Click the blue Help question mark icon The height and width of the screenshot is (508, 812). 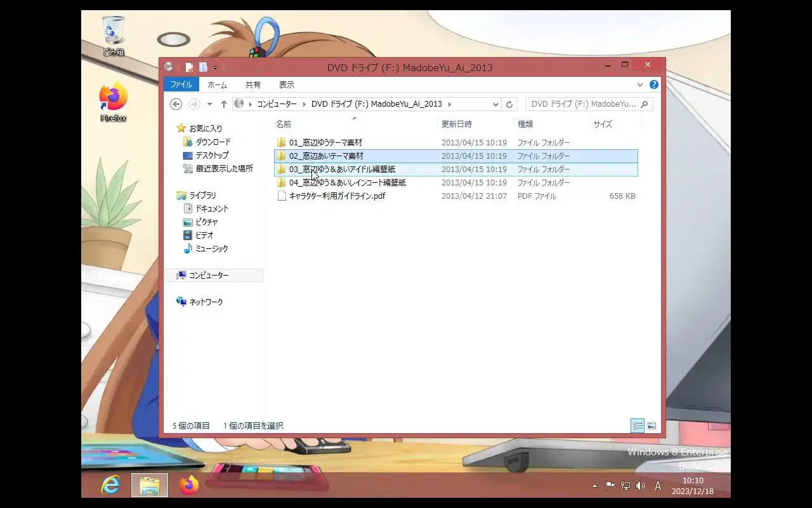coord(654,84)
